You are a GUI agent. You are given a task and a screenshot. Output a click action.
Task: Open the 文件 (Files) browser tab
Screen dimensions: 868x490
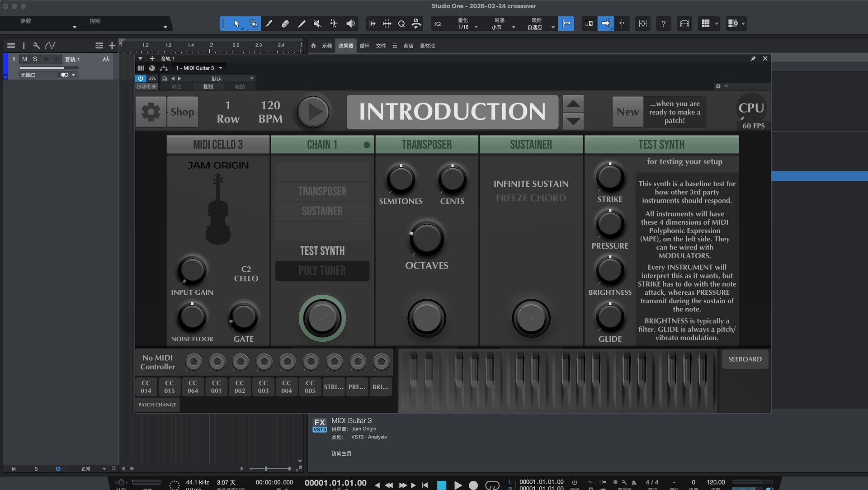pyautogui.click(x=381, y=46)
